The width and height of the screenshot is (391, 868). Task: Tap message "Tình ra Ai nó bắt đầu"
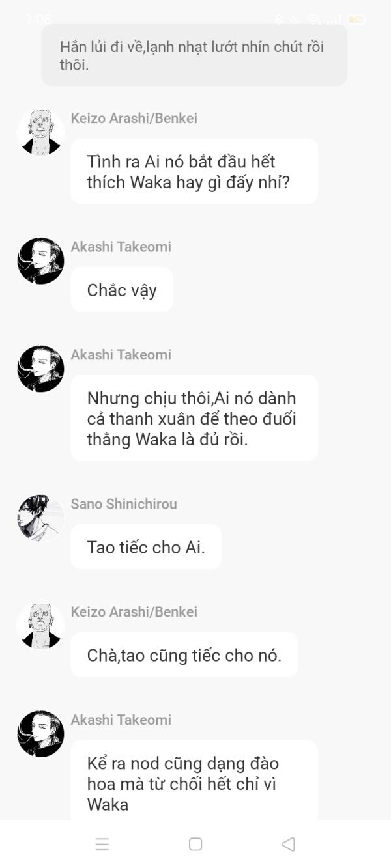point(194,171)
